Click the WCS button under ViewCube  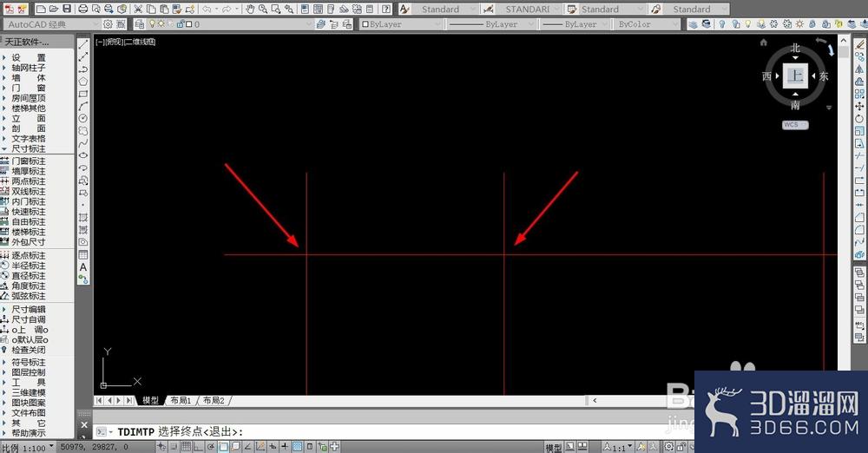click(795, 125)
